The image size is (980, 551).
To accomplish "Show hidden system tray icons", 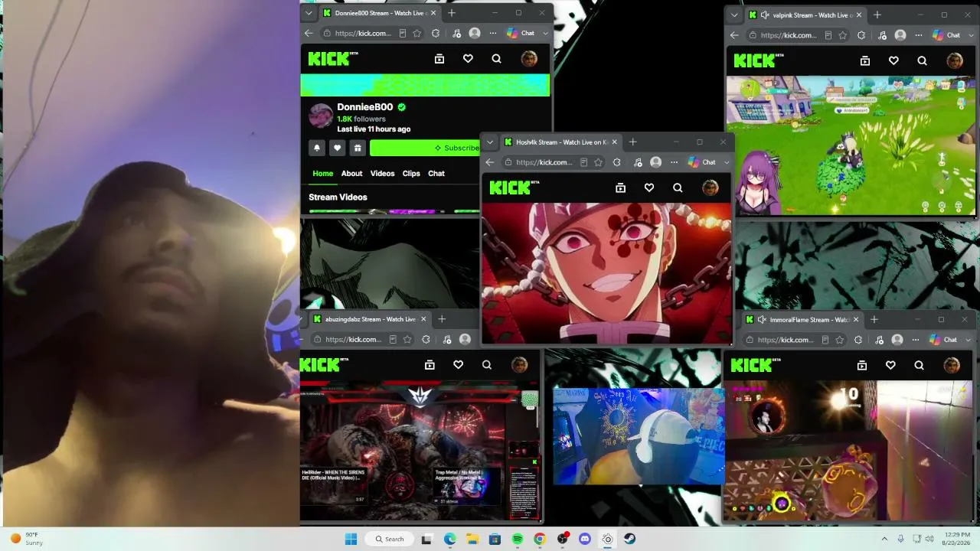I will tap(884, 539).
